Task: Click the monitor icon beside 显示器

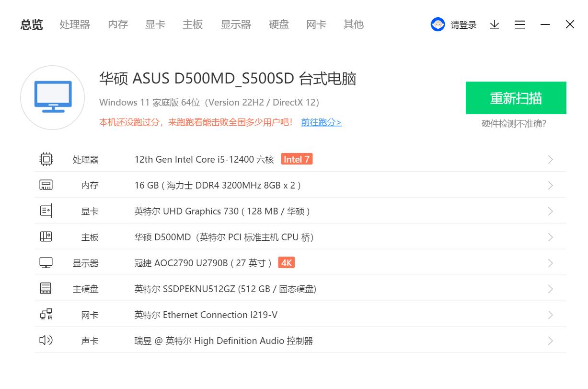Action: click(x=46, y=262)
